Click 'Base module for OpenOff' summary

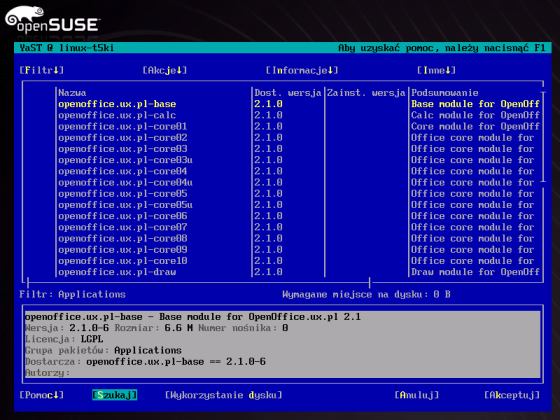point(475,104)
